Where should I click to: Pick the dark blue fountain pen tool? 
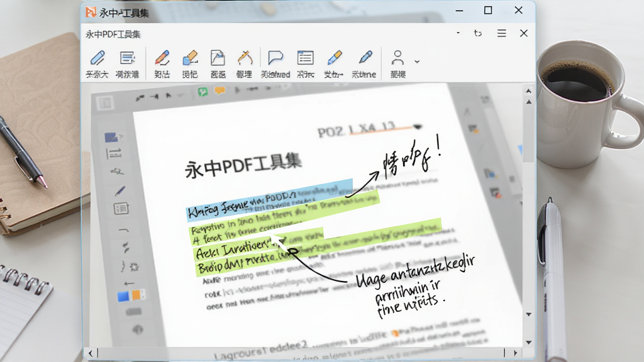[365, 57]
